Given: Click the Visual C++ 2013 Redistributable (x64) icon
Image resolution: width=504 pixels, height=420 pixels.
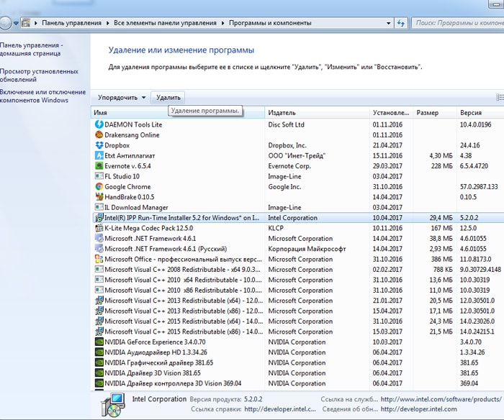Looking at the screenshot, I should tap(99, 300).
